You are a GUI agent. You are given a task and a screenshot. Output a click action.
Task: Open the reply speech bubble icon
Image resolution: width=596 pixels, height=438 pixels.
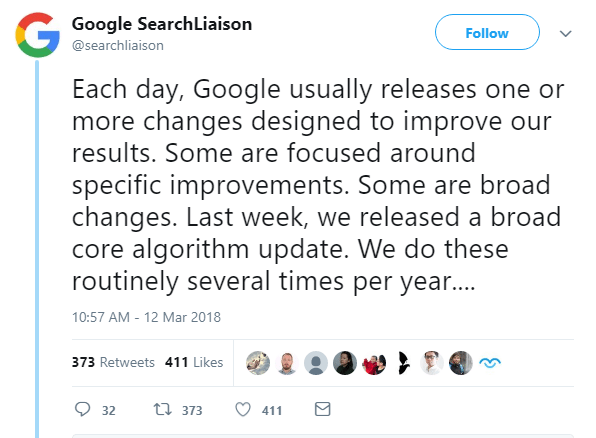[x=82, y=409]
